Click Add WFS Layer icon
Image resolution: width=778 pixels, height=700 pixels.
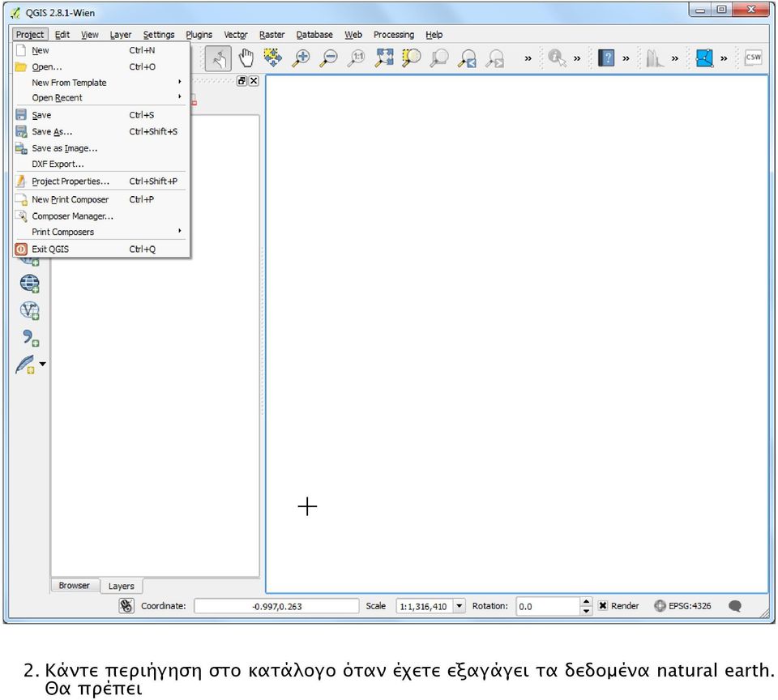(30, 310)
